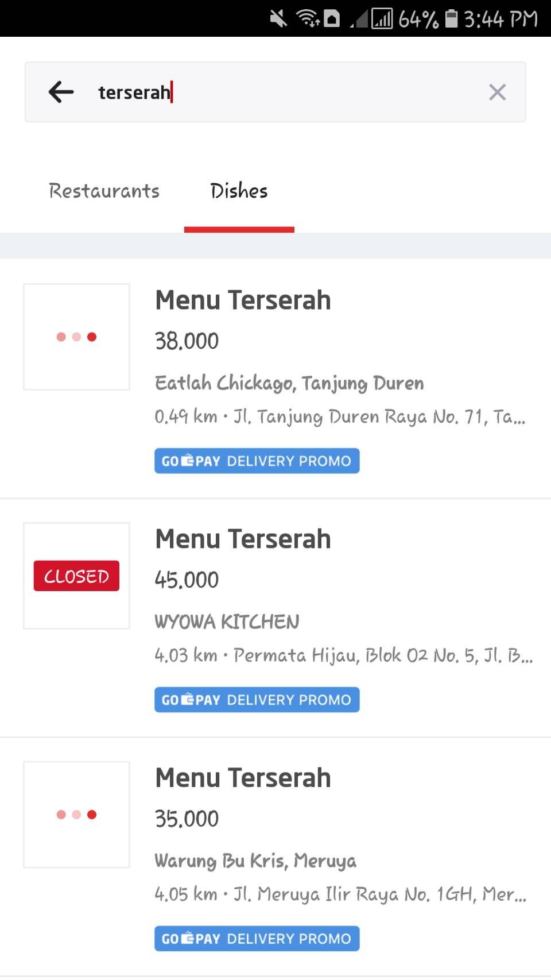Screen dimensions: 551x980
Task: Tap the Wi-Fi icon in status bar
Action: (x=308, y=18)
